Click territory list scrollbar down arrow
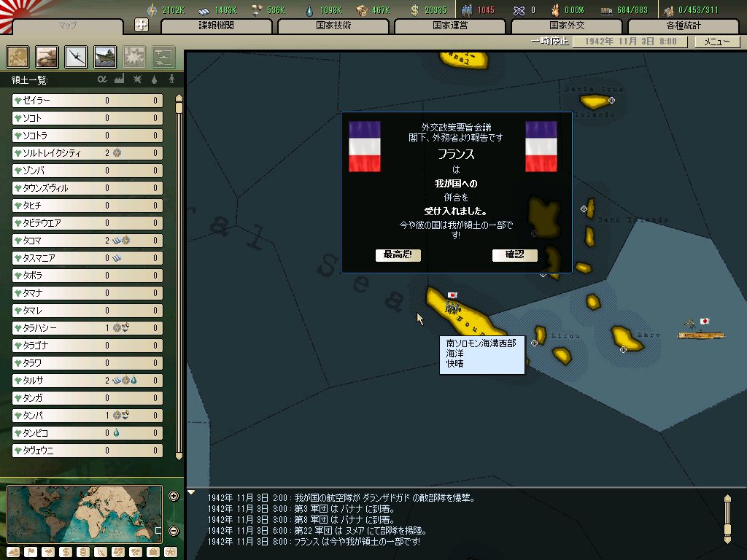Screen dimensions: 747x560 179,456
